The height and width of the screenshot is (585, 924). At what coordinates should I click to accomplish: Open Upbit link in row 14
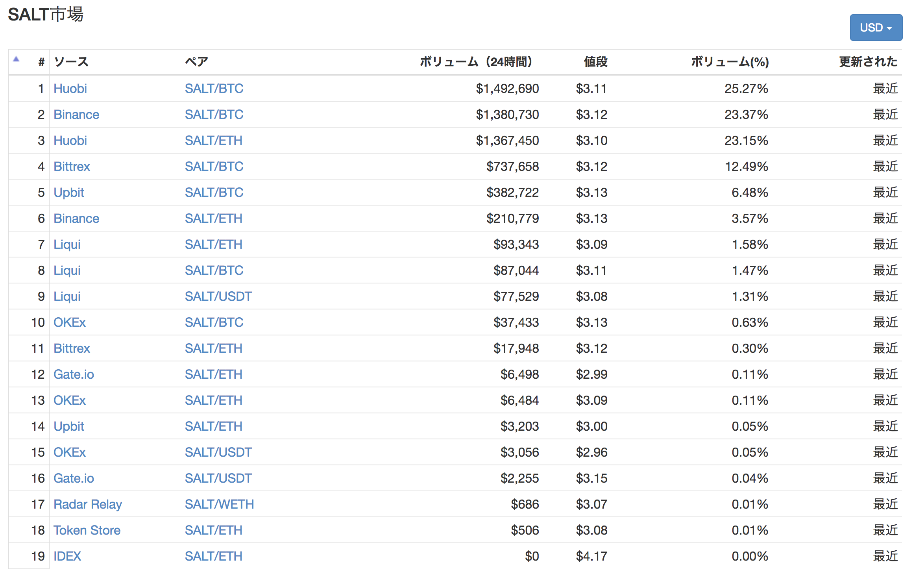click(69, 426)
